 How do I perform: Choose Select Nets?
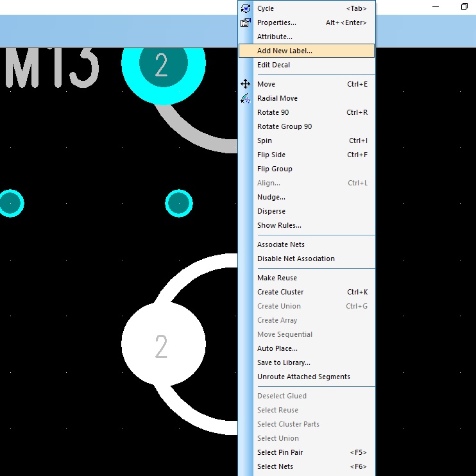click(x=307, y=466)
